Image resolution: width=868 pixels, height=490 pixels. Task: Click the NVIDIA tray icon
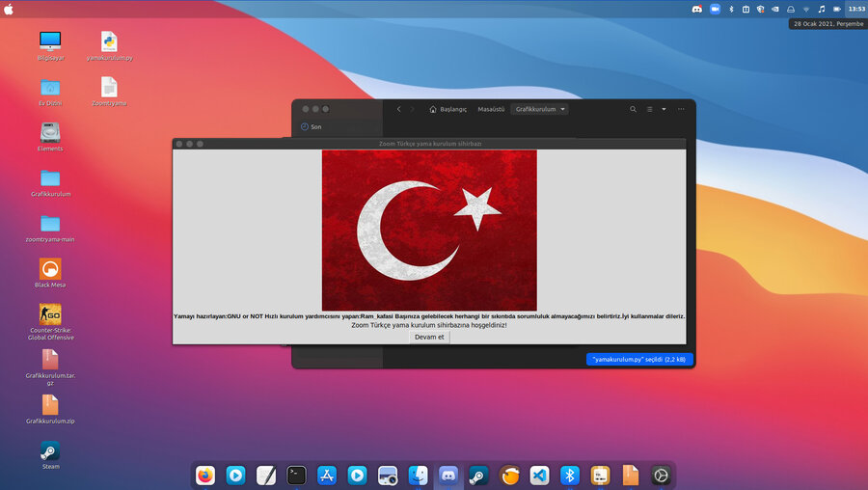[x=775, y=9]
